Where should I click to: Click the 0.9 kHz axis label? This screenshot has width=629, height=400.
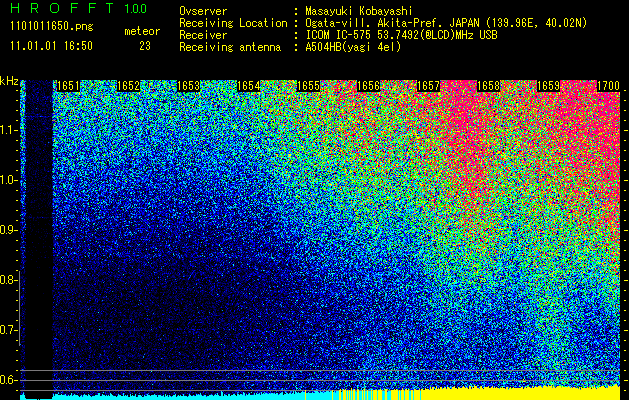point(6,230)
